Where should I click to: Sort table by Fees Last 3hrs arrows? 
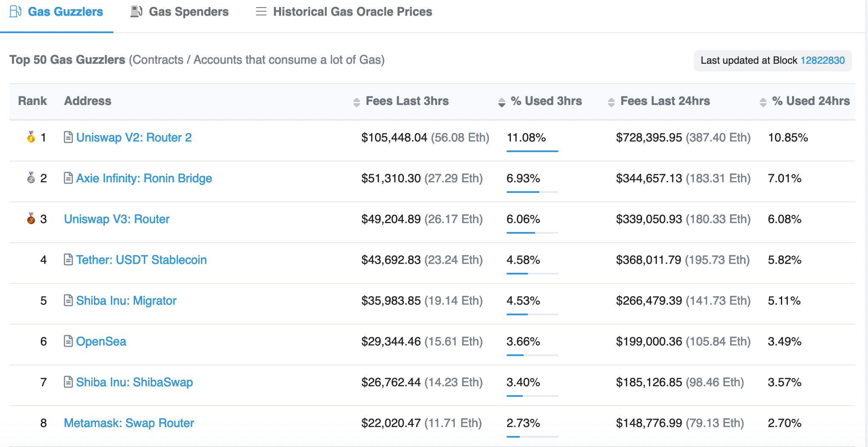coord(356,102)
